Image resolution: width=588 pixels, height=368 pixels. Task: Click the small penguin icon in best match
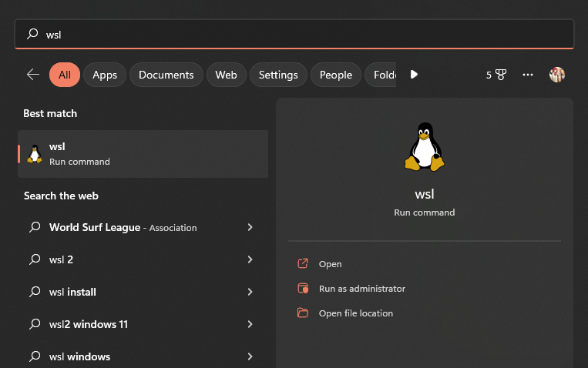click(35, 154)
